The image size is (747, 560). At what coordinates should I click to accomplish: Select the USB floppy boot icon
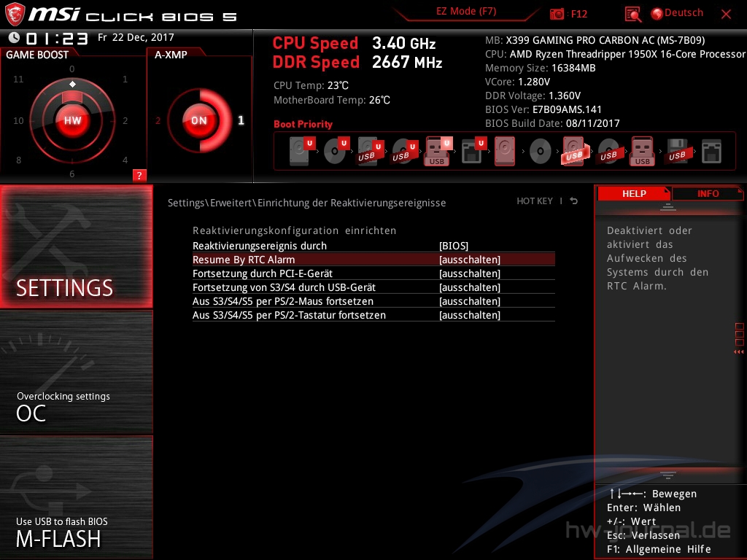[678, 151]
